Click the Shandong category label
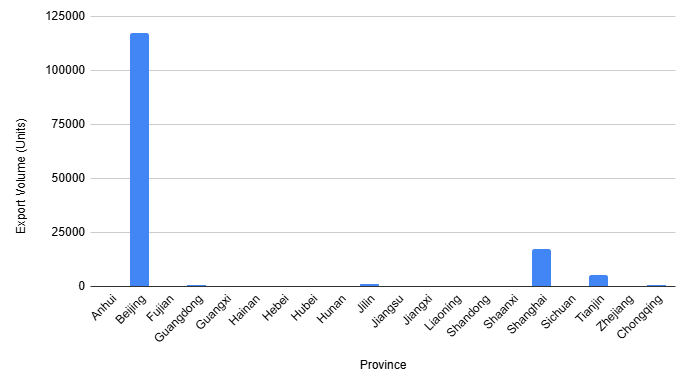689x385 pixels. coord(468,316)
